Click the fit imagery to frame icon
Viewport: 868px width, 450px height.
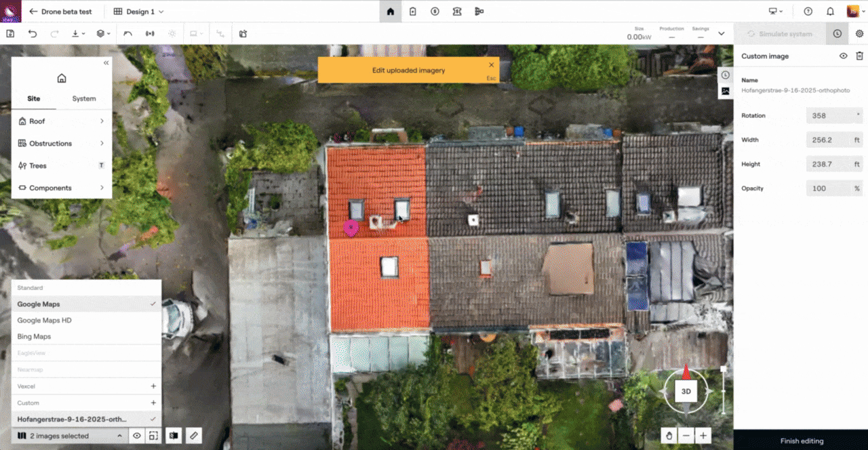154,436
